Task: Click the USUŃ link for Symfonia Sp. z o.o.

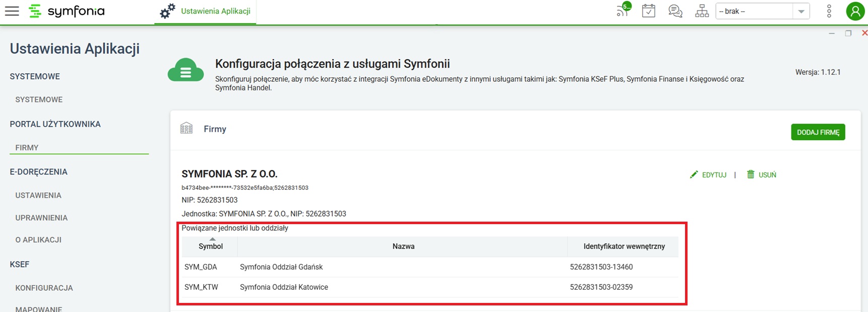Action: [x=767, y=175]
